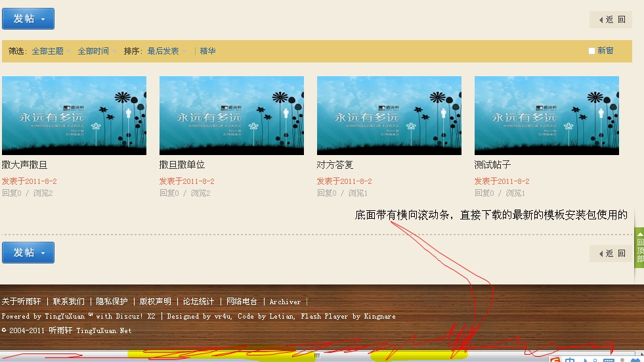Image resolution: width=644 pixels, height=362 pixels.
Task: Click the horizontal scrollbar right arrow
Action: point(641,353)
